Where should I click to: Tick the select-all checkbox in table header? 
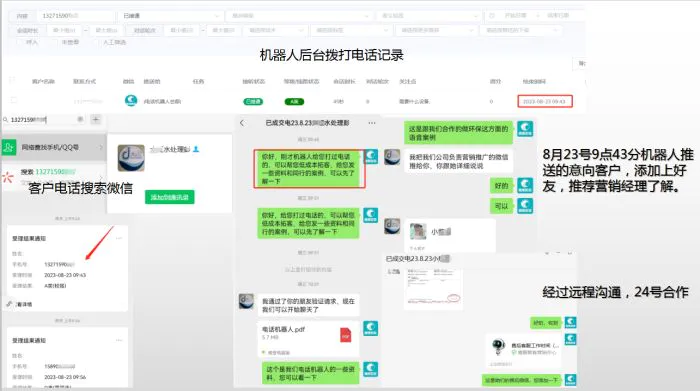[12, 80]
